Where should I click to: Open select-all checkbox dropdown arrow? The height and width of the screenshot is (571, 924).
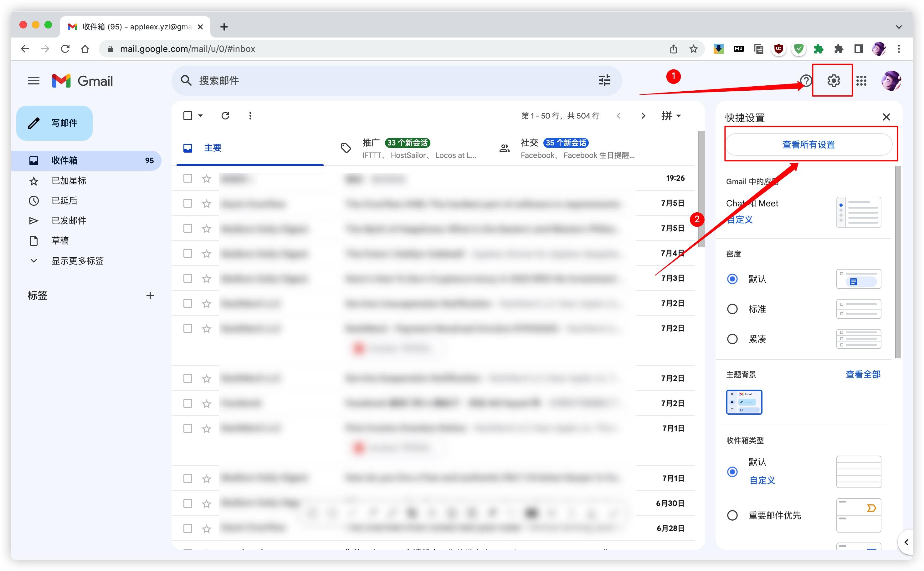click(x=200, y=116)
